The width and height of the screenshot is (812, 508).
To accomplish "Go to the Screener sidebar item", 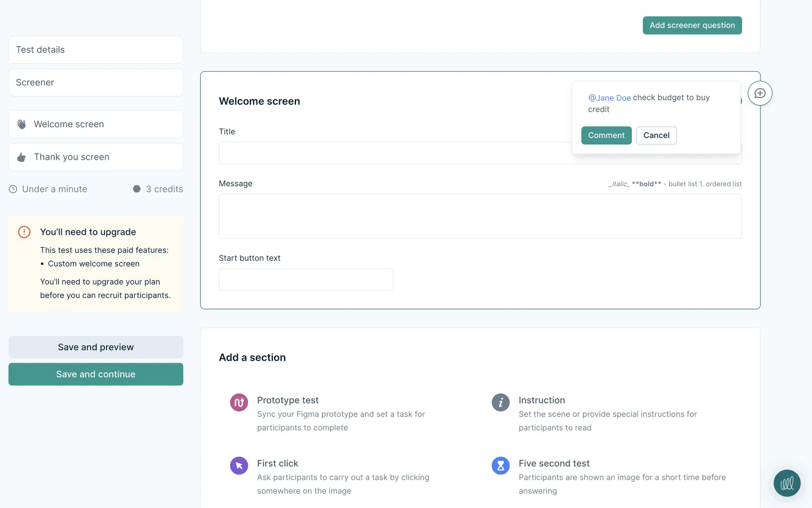I will point(96,83).
